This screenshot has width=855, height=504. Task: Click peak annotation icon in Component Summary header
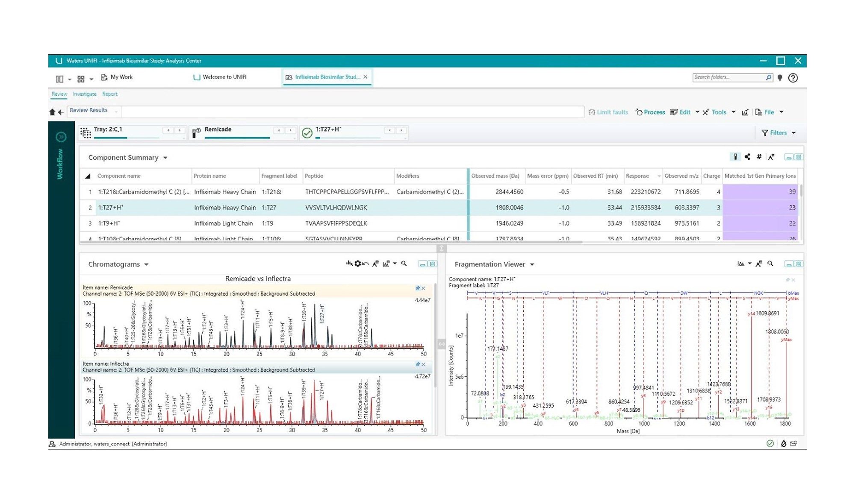(x=771, y=157)
